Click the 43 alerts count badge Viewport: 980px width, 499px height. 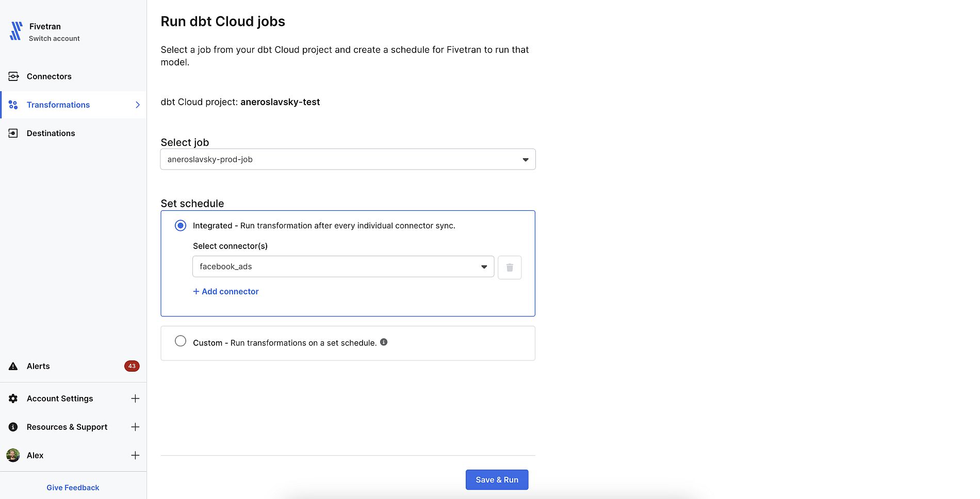pos(132,366)
